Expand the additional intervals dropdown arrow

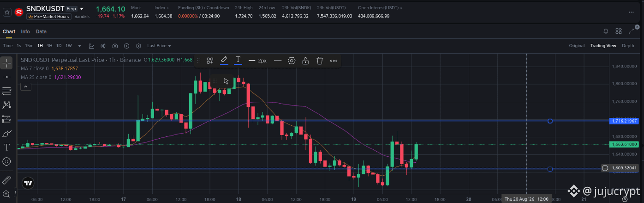click(x=79, y=46)
